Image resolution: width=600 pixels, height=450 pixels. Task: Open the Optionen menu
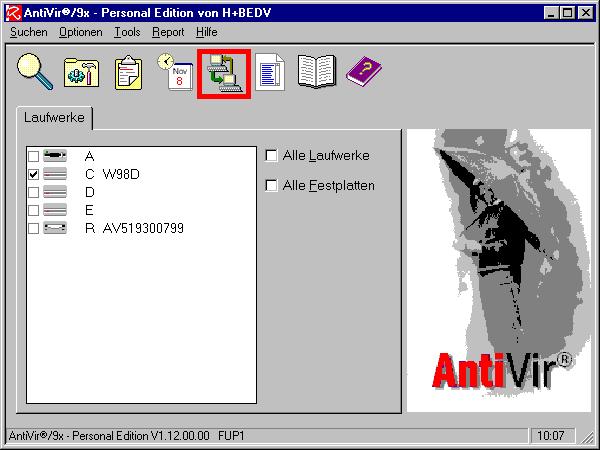pos(81,32)
